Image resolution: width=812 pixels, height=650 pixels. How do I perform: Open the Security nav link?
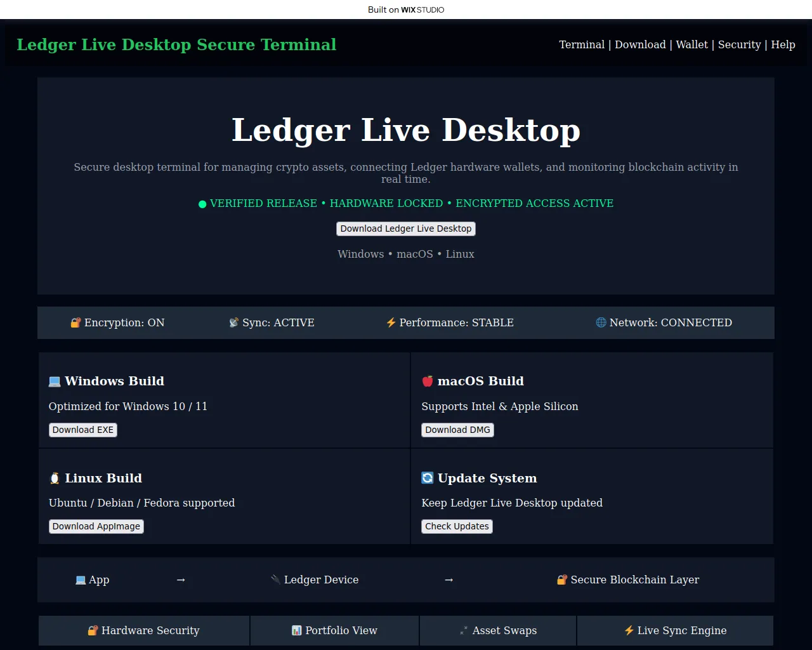(739, 44)
